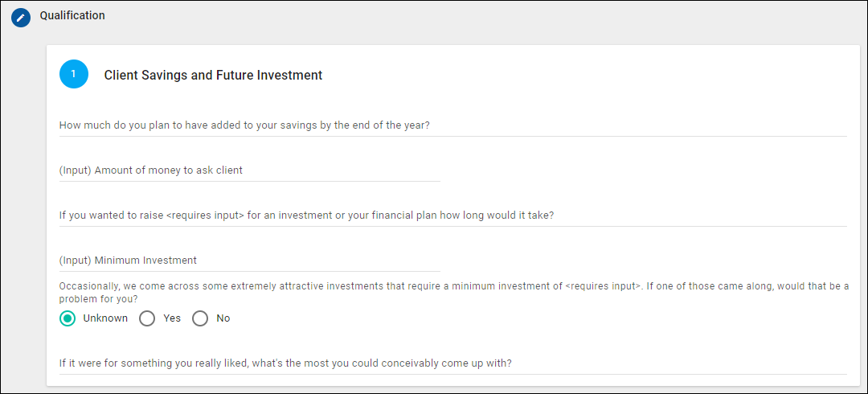Select the Unknown radio button
868x394 pixels.
(68, 318)
